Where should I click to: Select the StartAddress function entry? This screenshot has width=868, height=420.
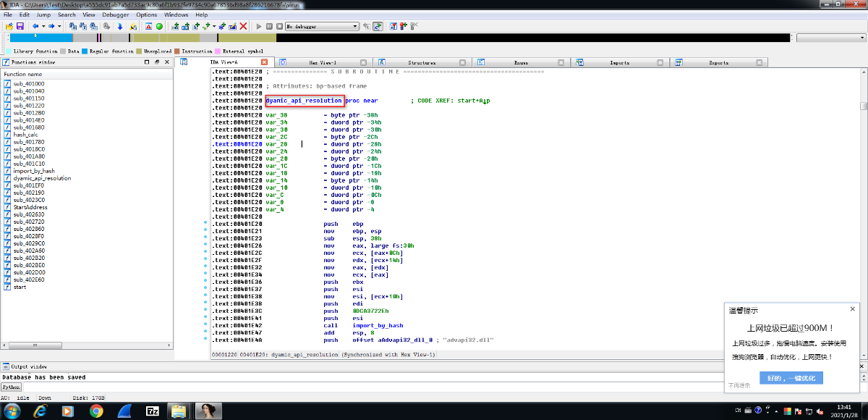pos(30,207)
